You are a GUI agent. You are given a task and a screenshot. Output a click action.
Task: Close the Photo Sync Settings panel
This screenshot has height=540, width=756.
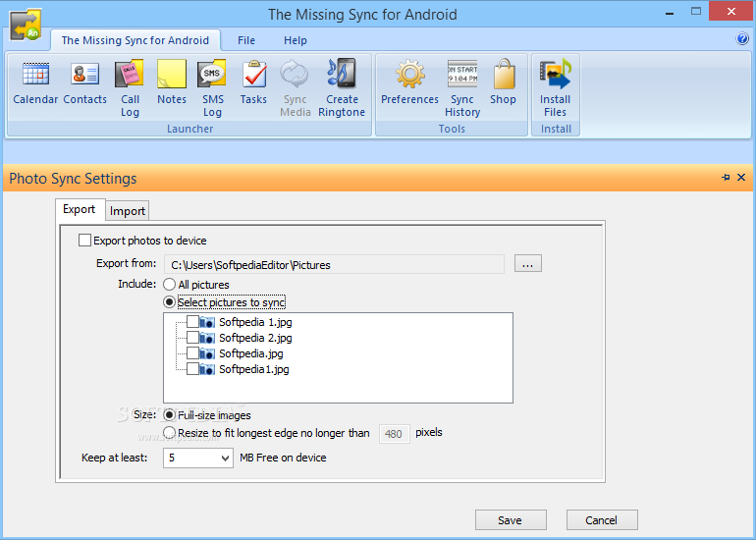point(741,178)
